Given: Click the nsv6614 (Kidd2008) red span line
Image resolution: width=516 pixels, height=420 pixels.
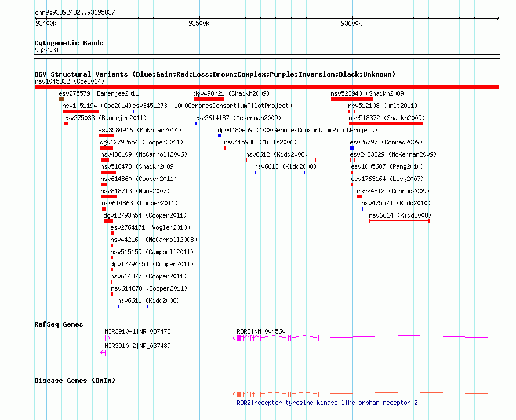Looking at the screenshot, I should pos(399,221).
